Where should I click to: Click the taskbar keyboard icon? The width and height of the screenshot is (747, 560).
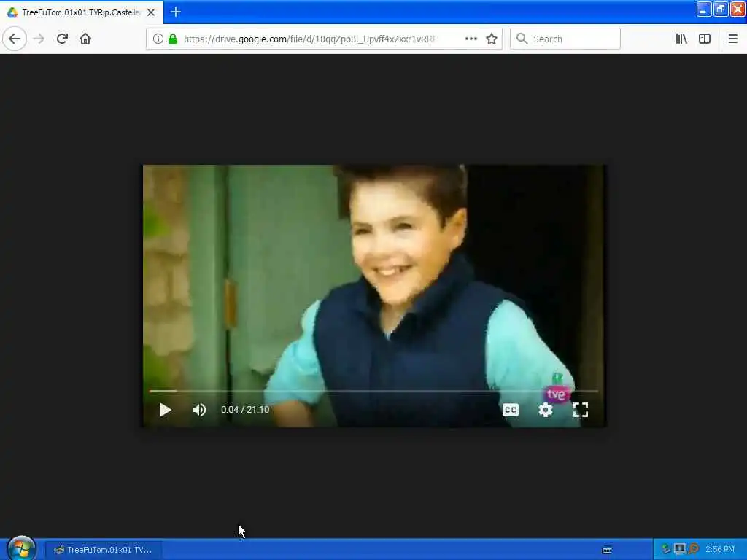pyautogui.click(x=606, y=550)
